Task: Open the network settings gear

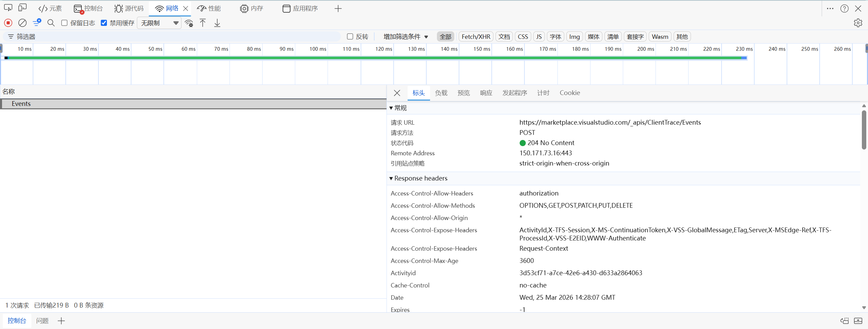Action: 858,23
